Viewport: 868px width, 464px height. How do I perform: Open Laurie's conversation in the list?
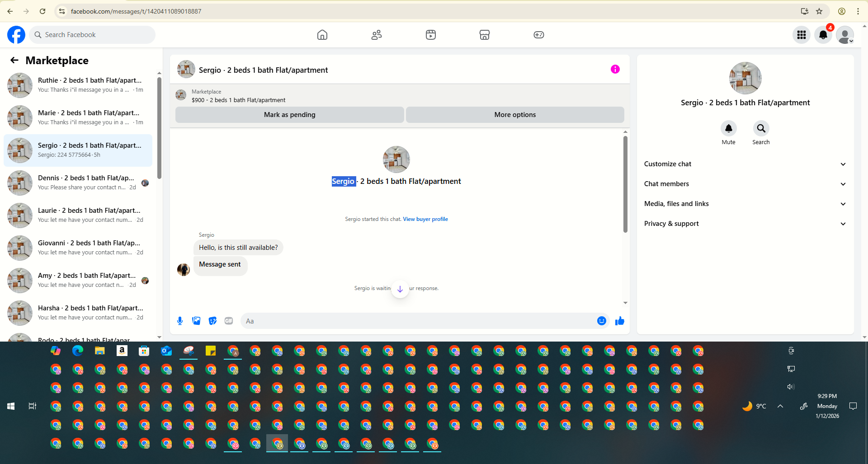[x=78, y=215]
